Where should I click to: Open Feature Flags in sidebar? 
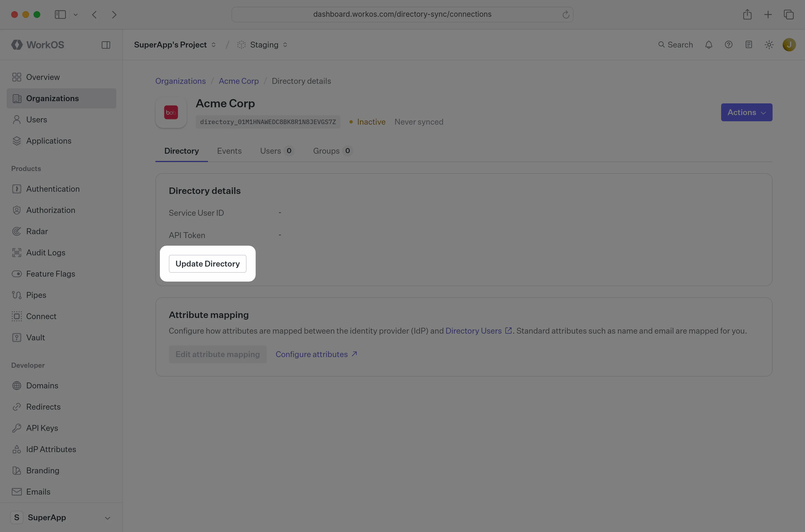coord(61,274)
